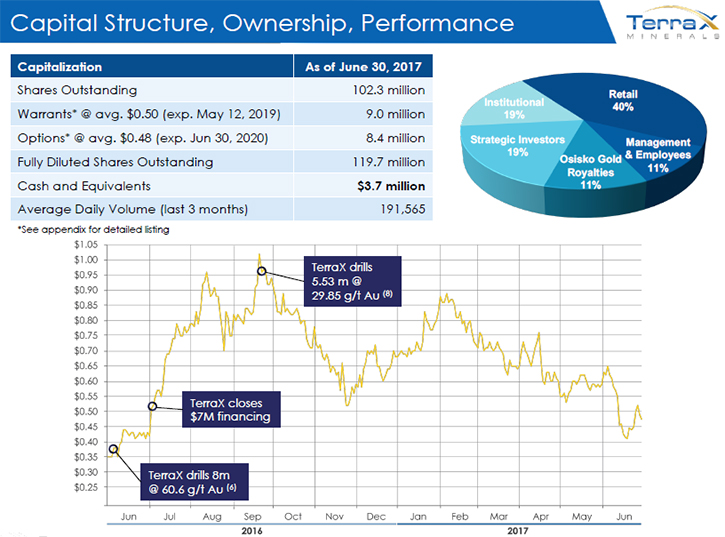Click the 'Nov' x-axis label

pos(334,516)
